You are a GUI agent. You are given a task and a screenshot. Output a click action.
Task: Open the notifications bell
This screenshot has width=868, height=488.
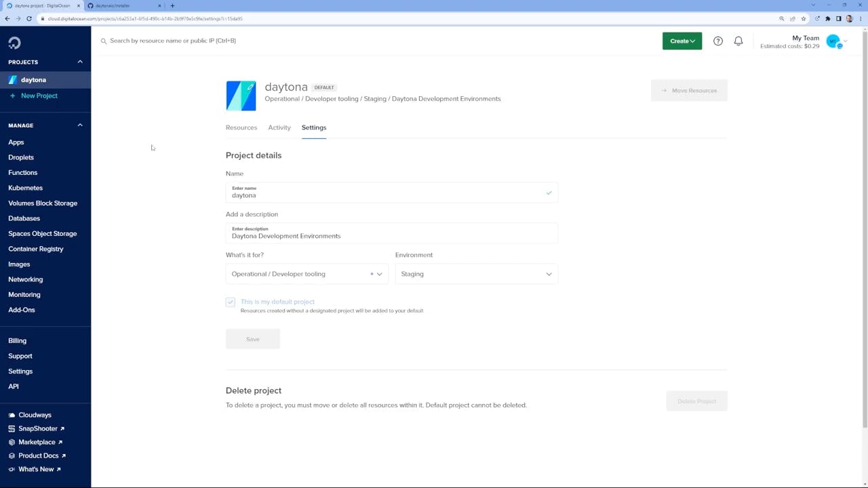point(738,41)
